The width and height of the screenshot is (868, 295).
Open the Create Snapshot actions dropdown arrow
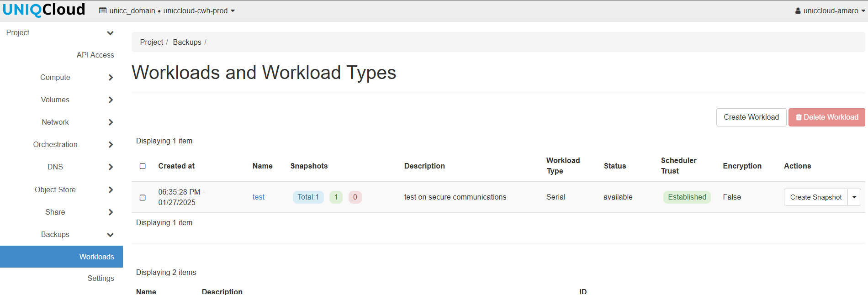[x=854, y=197]
